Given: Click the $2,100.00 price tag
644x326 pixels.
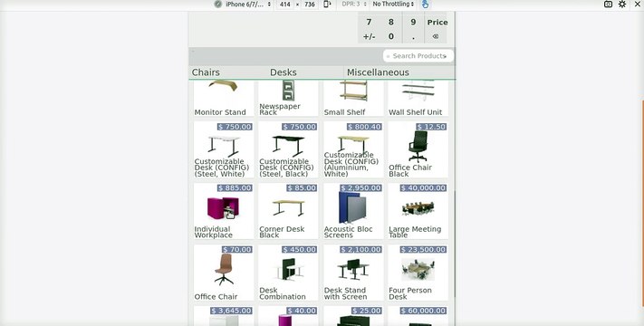Looking at the screenshot, I should click(361, 250).
